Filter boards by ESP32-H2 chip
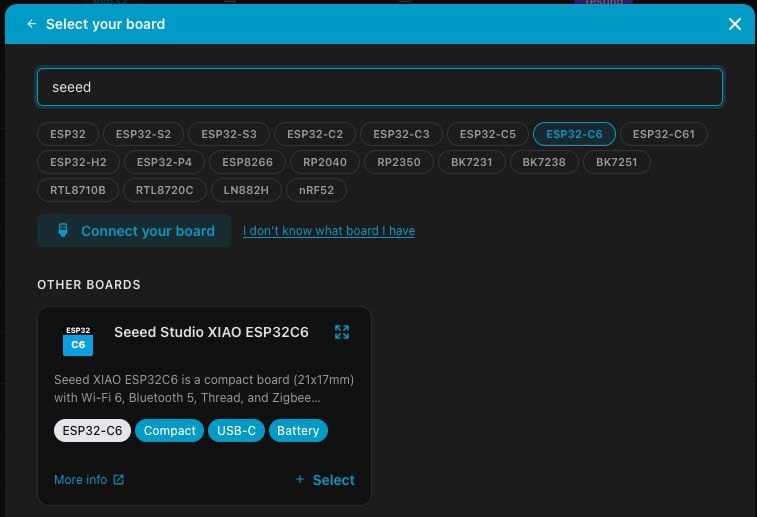This screenshot has height=517, width=757. click(x=78, y=162)
